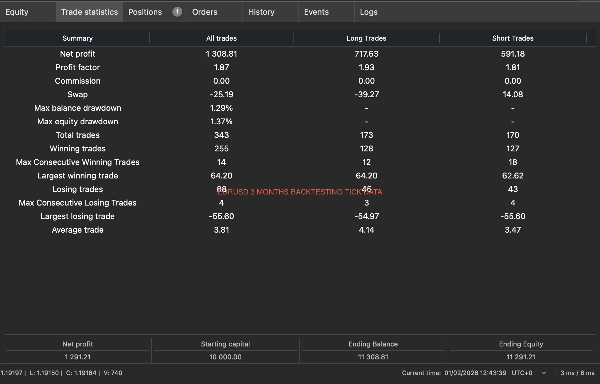600x384 pixels.
Task: Select the Total trades row label
Action: (x=77, y=135)
